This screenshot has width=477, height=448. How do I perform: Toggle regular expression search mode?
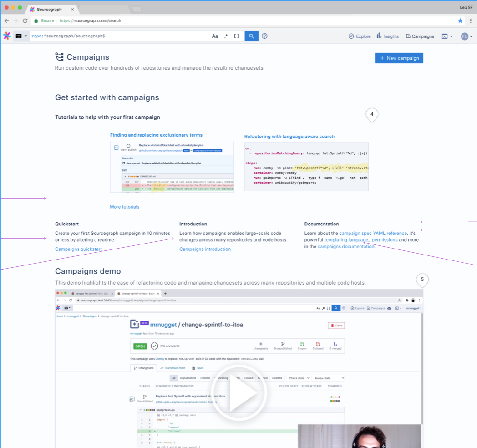tap(226, 36)
